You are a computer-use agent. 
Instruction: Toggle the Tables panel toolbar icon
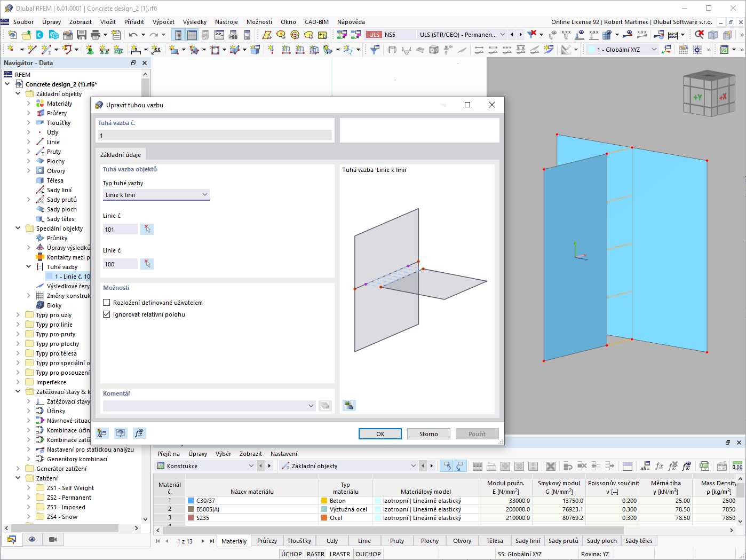point(192,35)
